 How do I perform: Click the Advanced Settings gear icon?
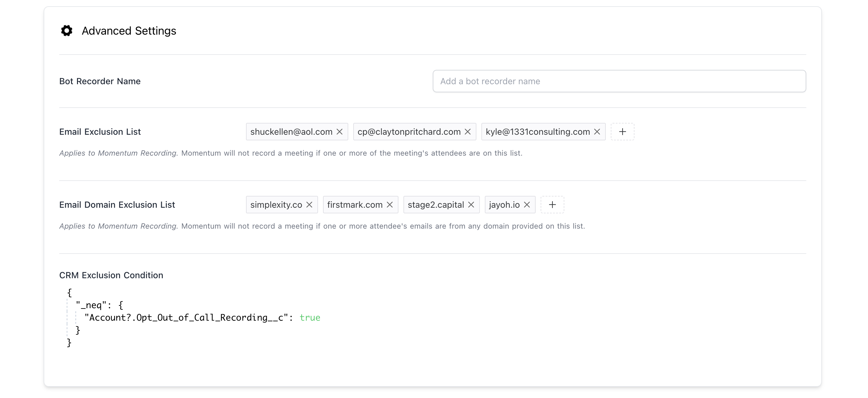tap(67, 31)
